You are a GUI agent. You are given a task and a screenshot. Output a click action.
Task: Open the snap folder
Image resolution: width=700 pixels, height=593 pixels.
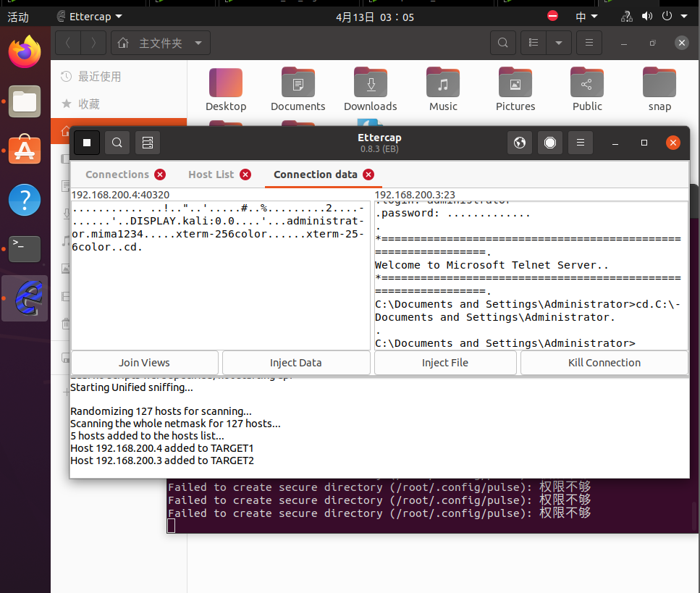(659, 89)
